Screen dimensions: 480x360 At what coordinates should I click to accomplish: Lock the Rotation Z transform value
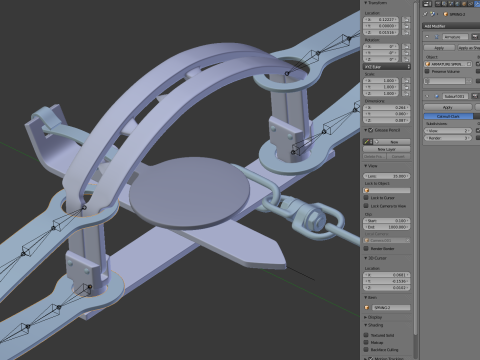pos(406,59)
